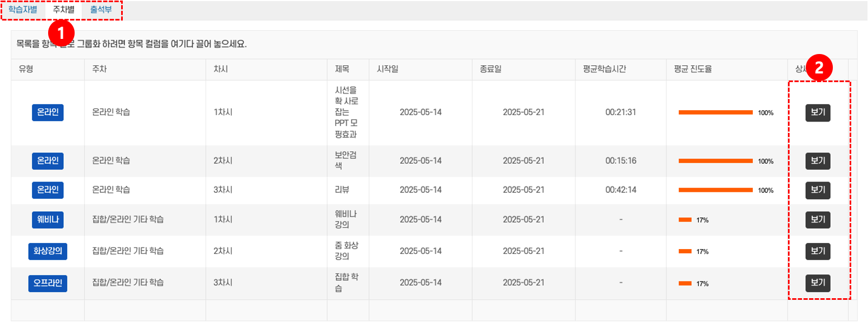
Task: Select the 주차별 tab
Action: click(63, 10)
